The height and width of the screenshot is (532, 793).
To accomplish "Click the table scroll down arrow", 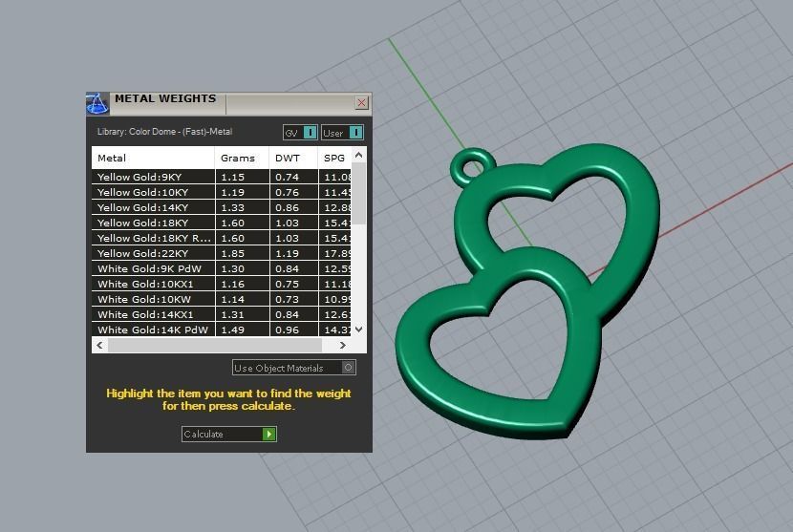I will pos(358,330).
